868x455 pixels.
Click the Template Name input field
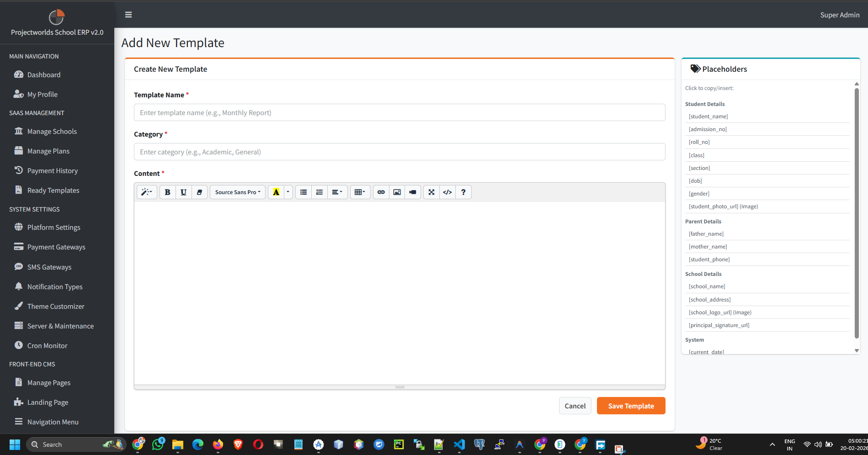(399, 112)
